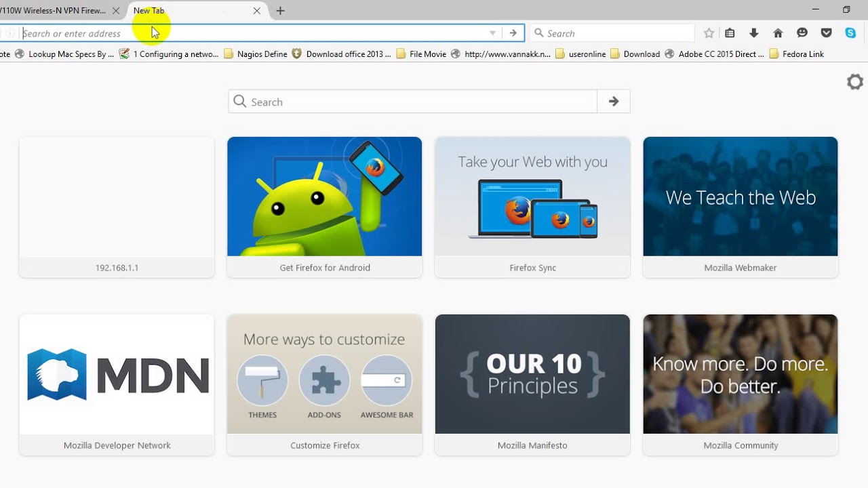Open Lookup Mac Specs bookmark
Viewport: 868px width, 488px height.
pos(64,54)
